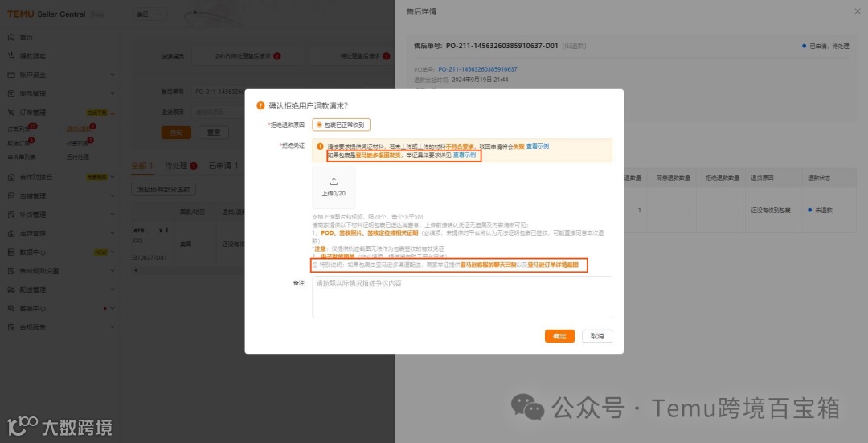Click the table horizontal scrollbar left arrow
This screenshot has height=443, width=868.
pos(134,270)
